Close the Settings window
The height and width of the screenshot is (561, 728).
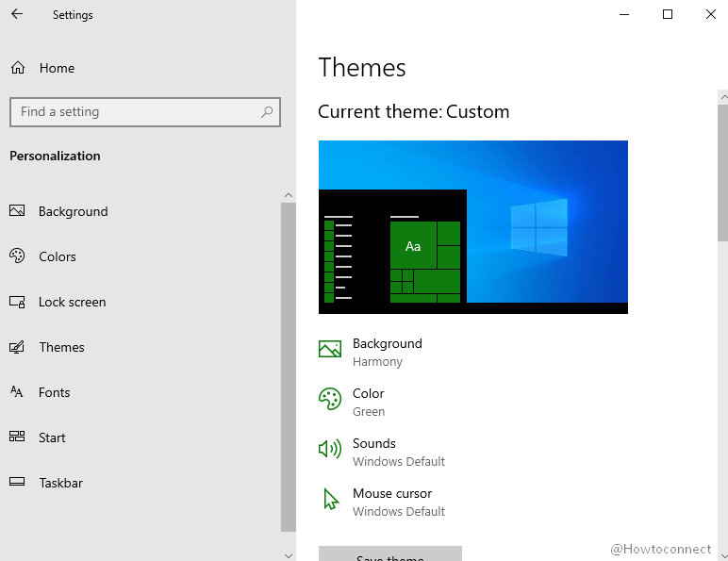(x=710, y=14)
